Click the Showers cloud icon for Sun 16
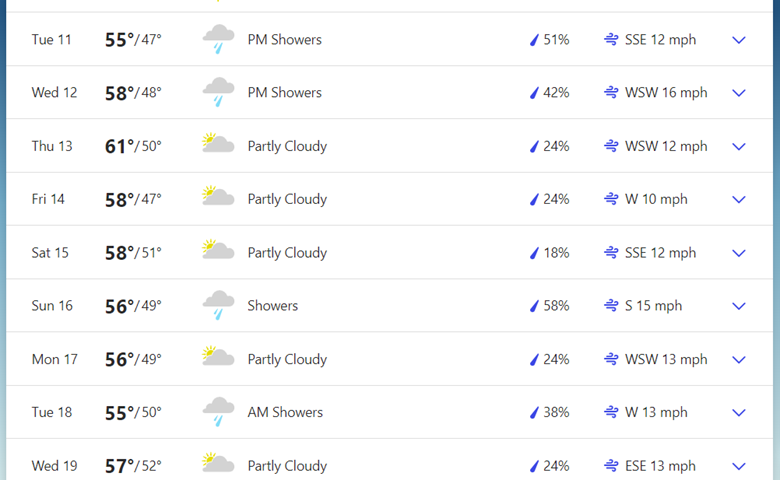Image resolution: width=780 pixels, height=480 pixels. tap(218, 306)
